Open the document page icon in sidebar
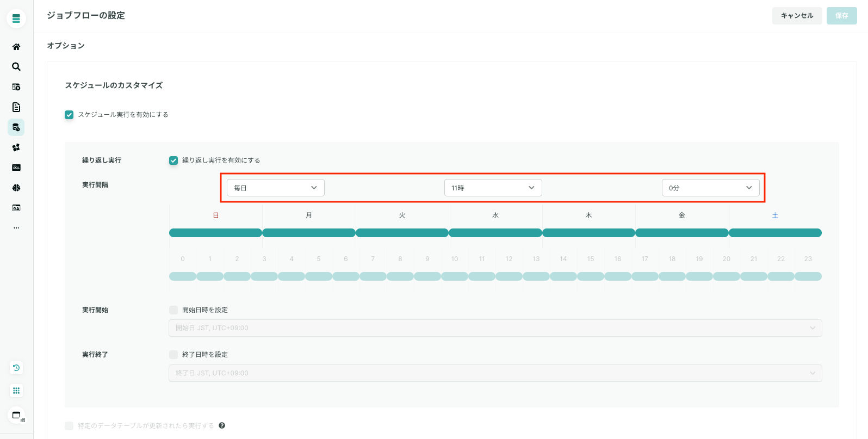Image resolution: width=868 pixels, height=439 pixels. (16, 107)
